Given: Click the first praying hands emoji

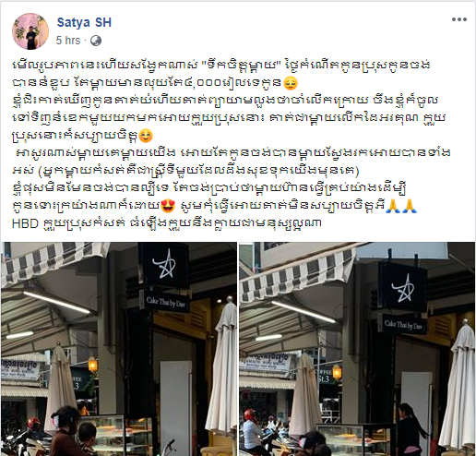Looking at the screenshot, I should (x=393, y=206).
